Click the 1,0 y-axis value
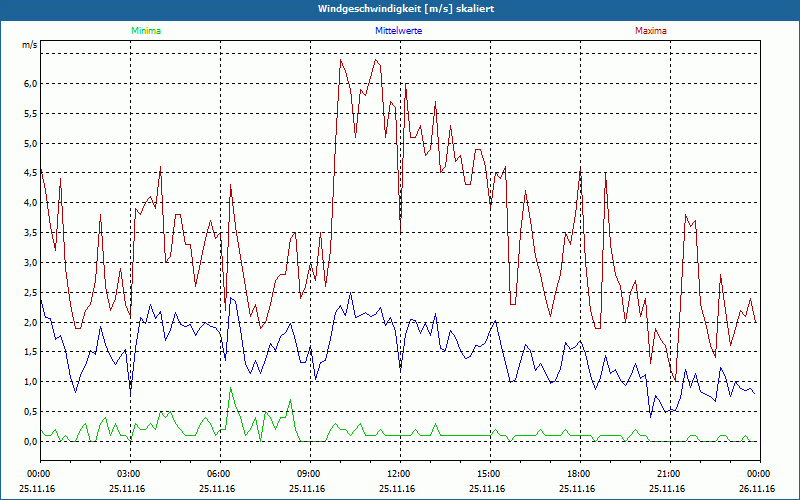The width and height of the screenshot is (800, 500). [x=31, y=382]
